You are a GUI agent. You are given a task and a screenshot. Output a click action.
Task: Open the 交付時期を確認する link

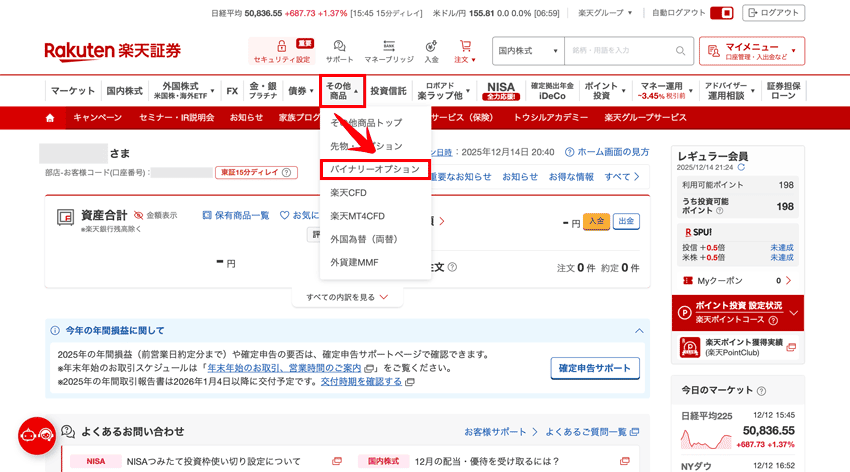361,382
